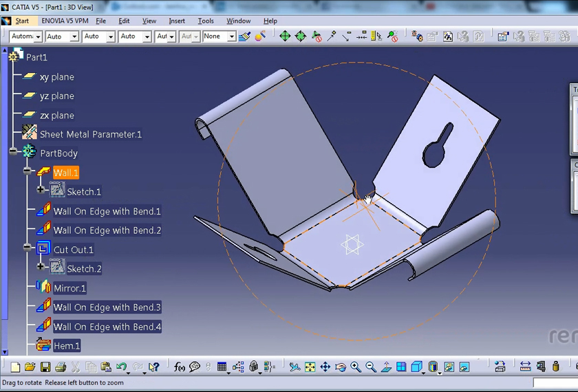Click the Fit All In view icon

click(310, 367)
